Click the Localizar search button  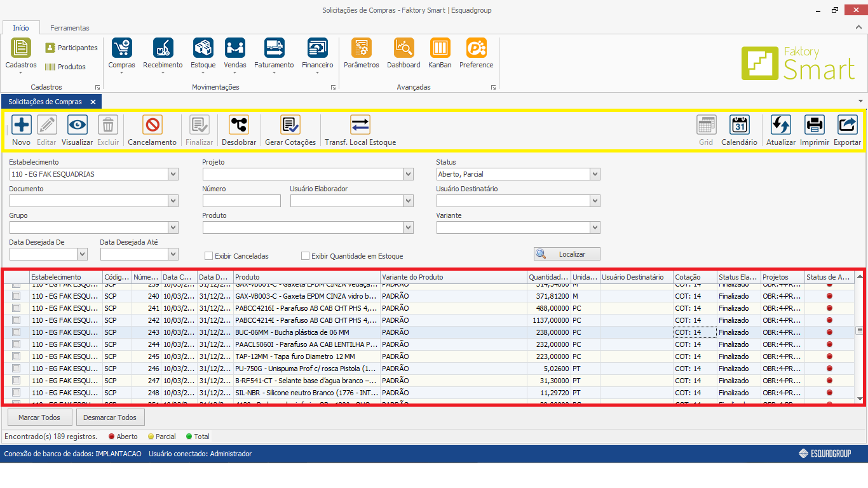click(567, 254)
